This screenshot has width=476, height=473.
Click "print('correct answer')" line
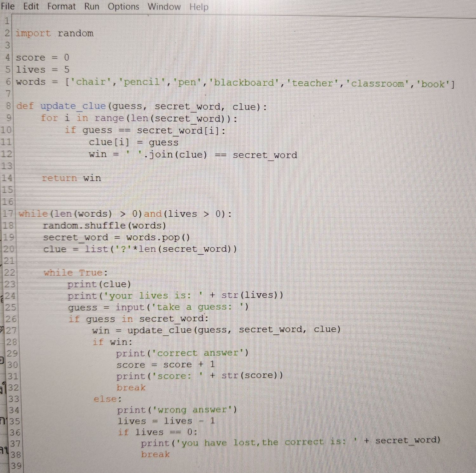(182, 353)
